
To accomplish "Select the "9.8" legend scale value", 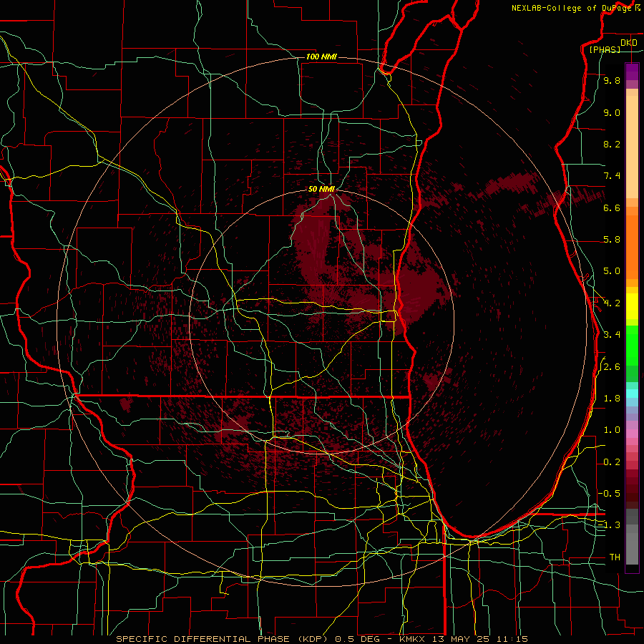I will (x=612, y=81).
